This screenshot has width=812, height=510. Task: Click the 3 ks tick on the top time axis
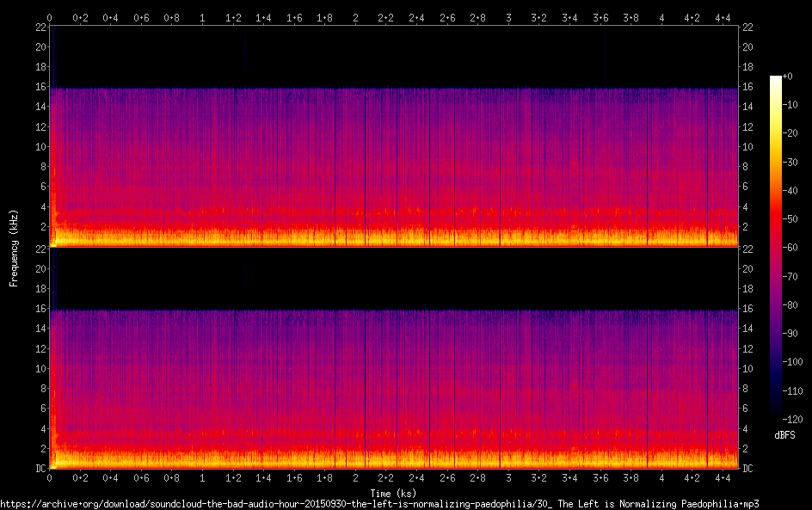coord(508,16)
